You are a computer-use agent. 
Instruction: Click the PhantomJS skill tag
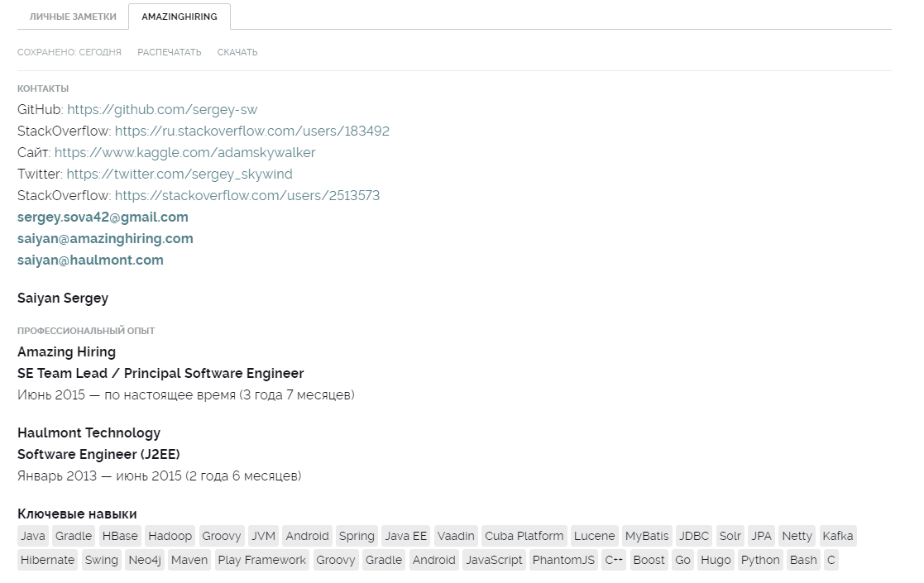click(x=563, y=560)
